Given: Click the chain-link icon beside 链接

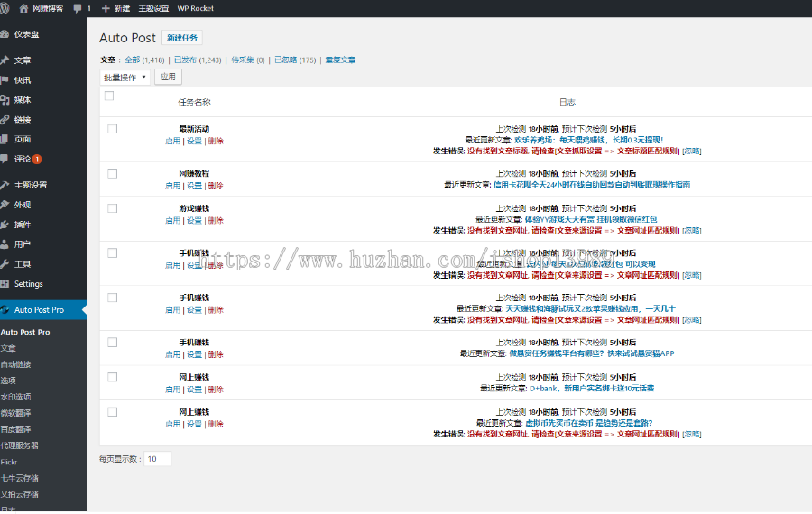Looking at the screenshot, I should click(x=5, y=120).
